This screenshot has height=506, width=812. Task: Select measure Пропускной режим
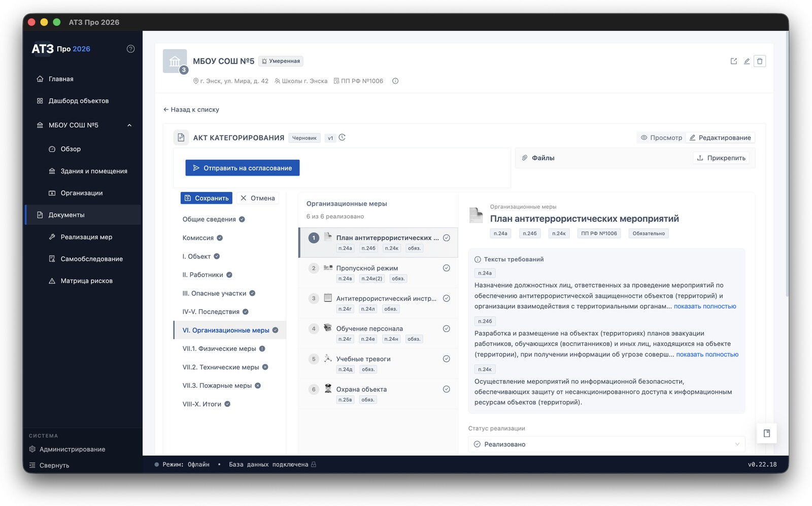point(378,273)
